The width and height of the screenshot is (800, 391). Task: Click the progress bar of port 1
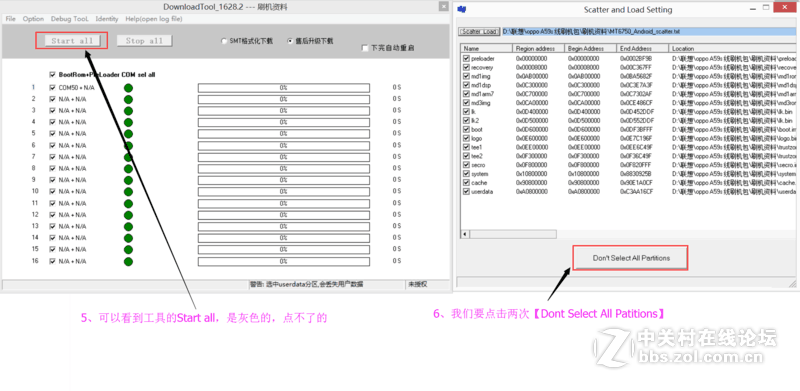pos(284,88)
